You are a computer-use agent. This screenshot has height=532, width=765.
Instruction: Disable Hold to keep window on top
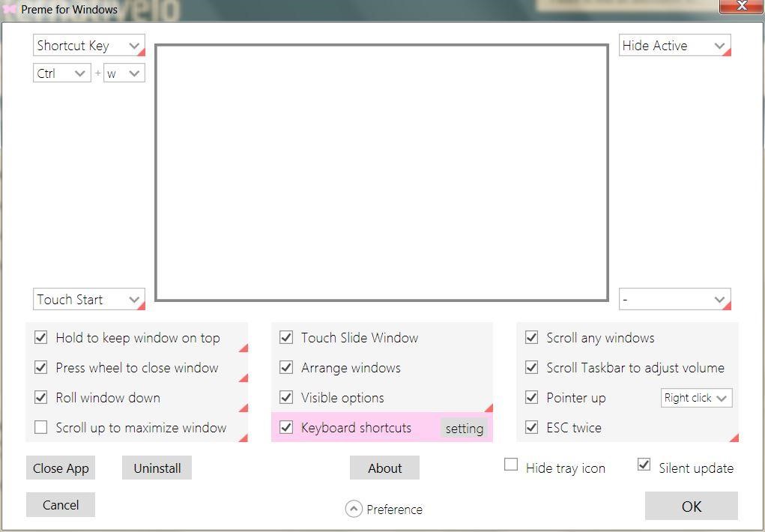[41, 337]
